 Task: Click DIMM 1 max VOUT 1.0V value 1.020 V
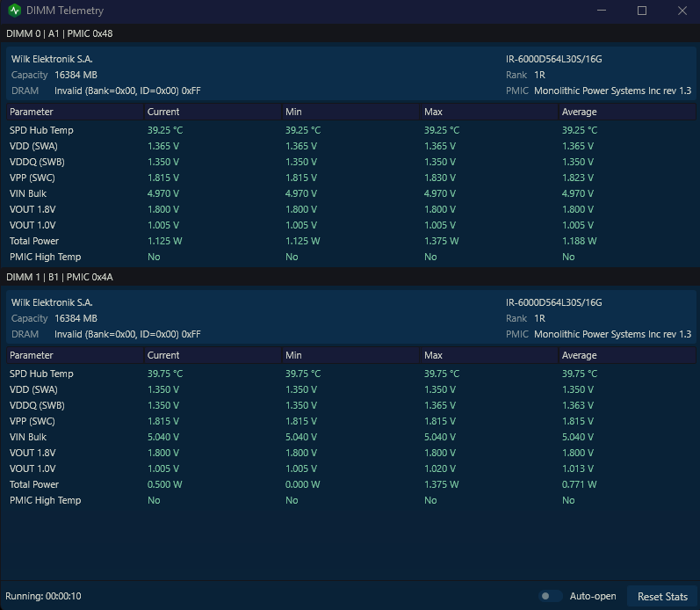[440, 468]
